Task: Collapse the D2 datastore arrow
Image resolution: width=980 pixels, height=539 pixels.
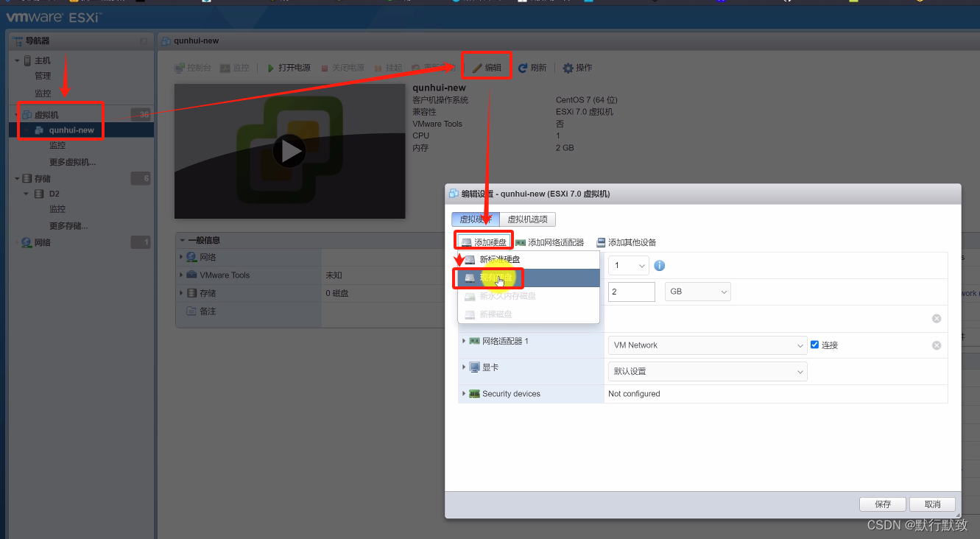Action: click(27, 194)
